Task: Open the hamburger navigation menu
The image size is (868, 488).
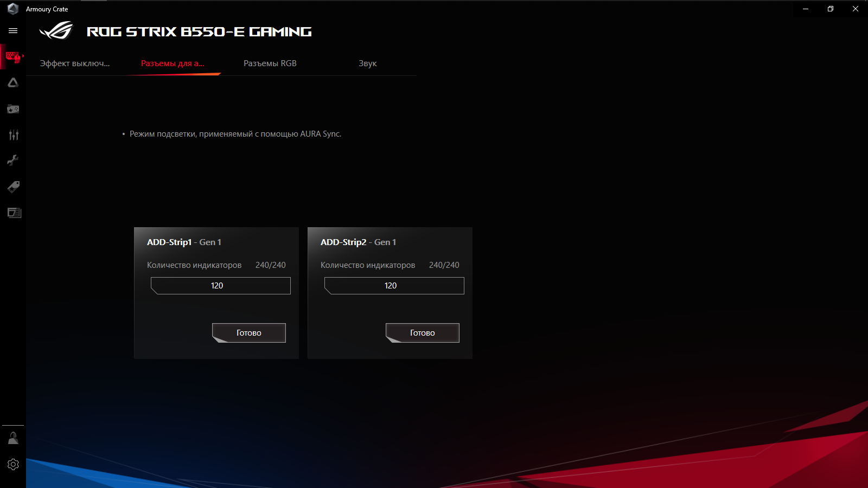Action: pyautogui.click(x=13, y=31)
